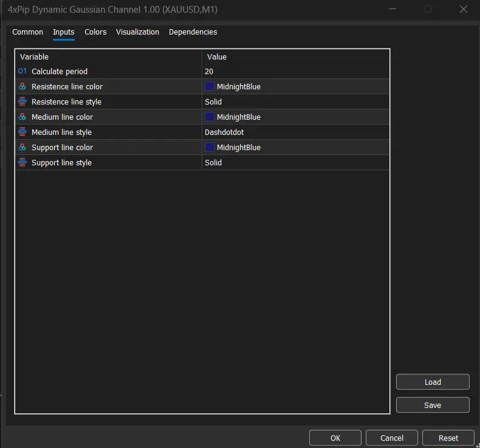480x448 pixels.
Task: Click the color icon beside Support line color
Action: tap(22, 147)
